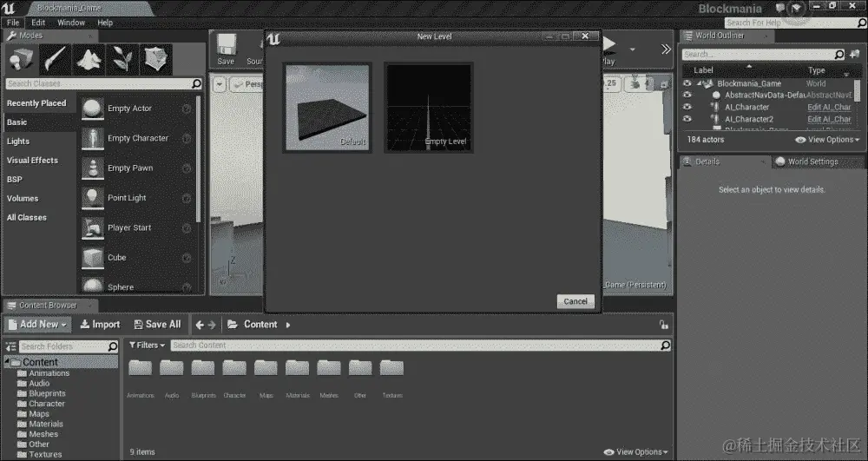Switch to the Details tab
The height and width of the screenshot is (461, 868).
[707, 161]
